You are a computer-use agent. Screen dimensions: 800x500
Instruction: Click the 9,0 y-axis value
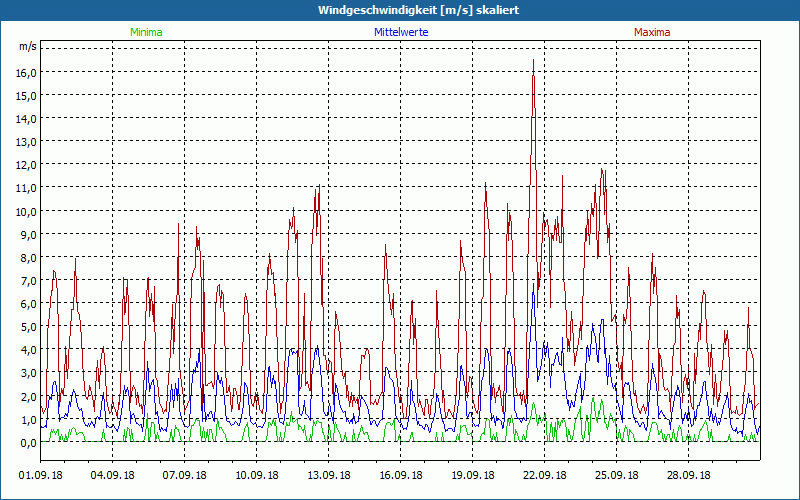[29, 234]
